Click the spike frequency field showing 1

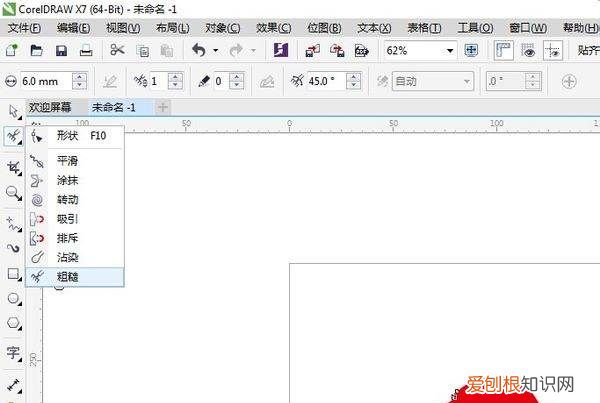(x=158, y=81)
